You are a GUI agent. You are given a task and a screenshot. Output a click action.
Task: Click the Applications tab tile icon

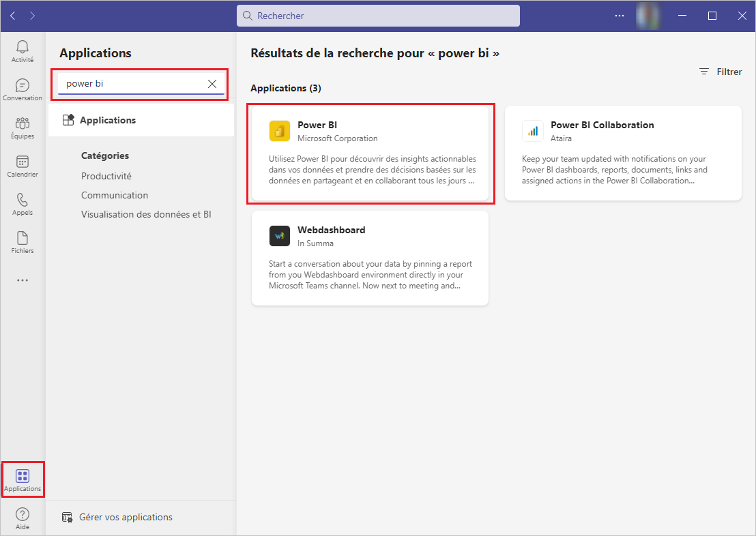pyautogui.click(x=68, y=119)
